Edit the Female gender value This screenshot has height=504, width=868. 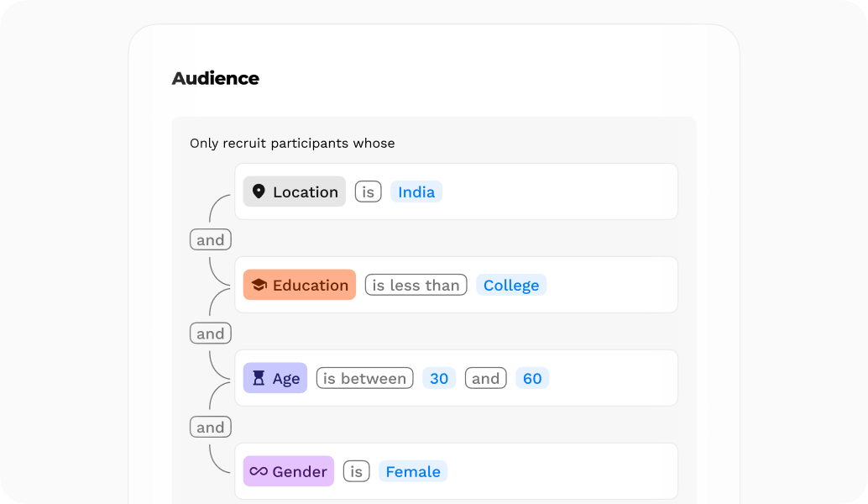413,471
